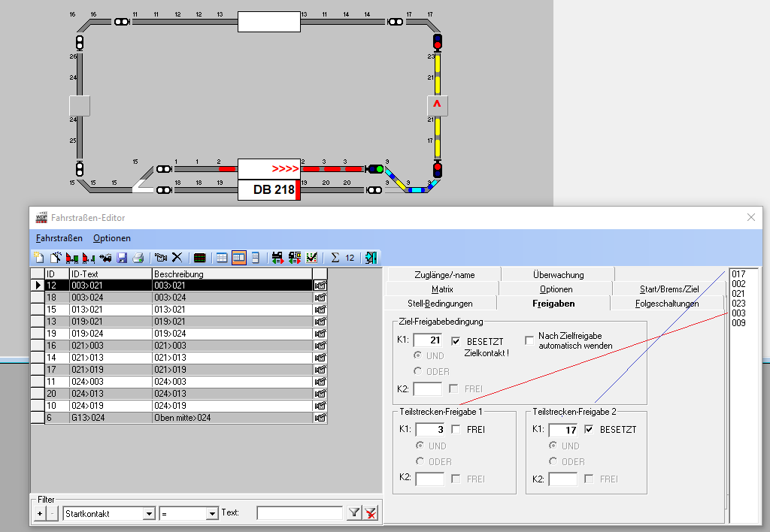Click the filter Text input field
Screen dimensions: 770x532
click(x=299, y=513)
